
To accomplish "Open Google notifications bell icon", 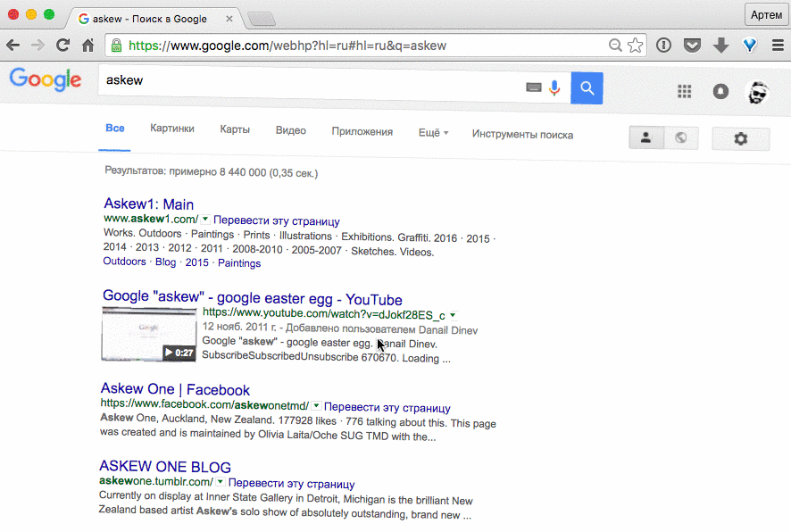I will 720,91.
